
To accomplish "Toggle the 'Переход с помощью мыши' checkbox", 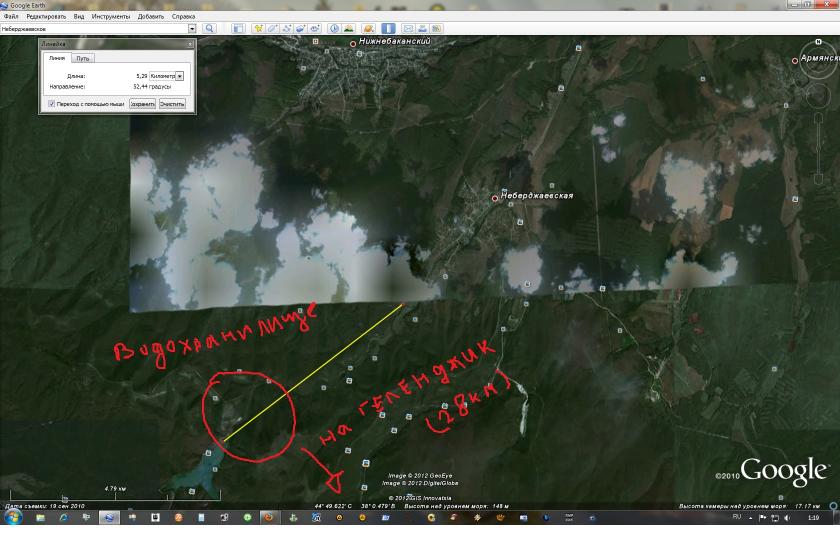I will tap(51, 103).
